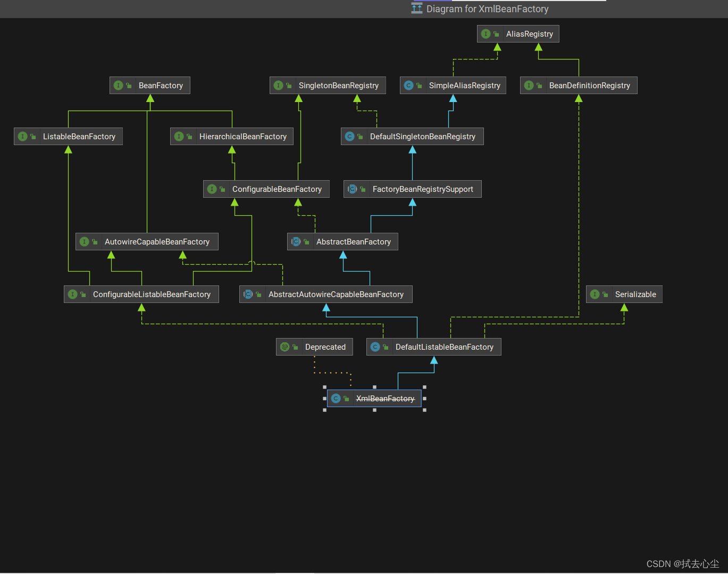Click the public visibility icon on DefaultListableBeanFactory

point(386,347)
